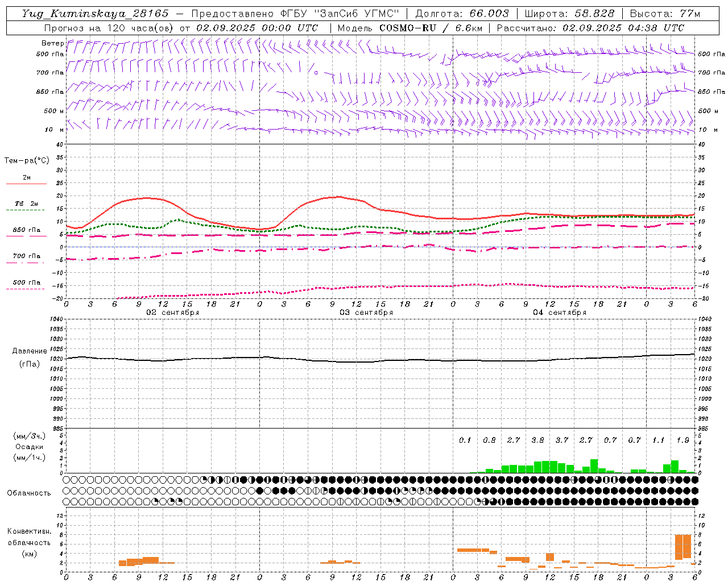
Task: Click the "Облачность" cloud cover label
Action: click(29, 493)
